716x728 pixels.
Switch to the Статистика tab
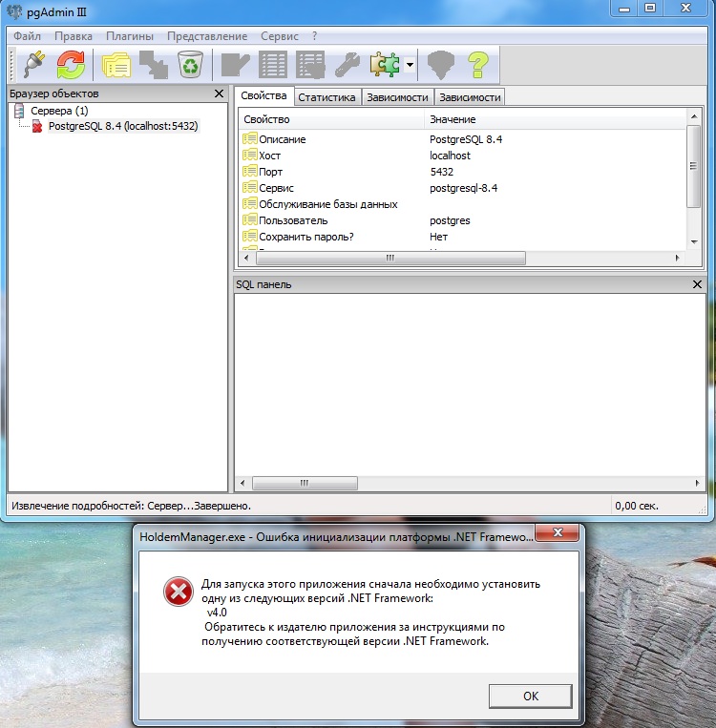tap(326, 97)
